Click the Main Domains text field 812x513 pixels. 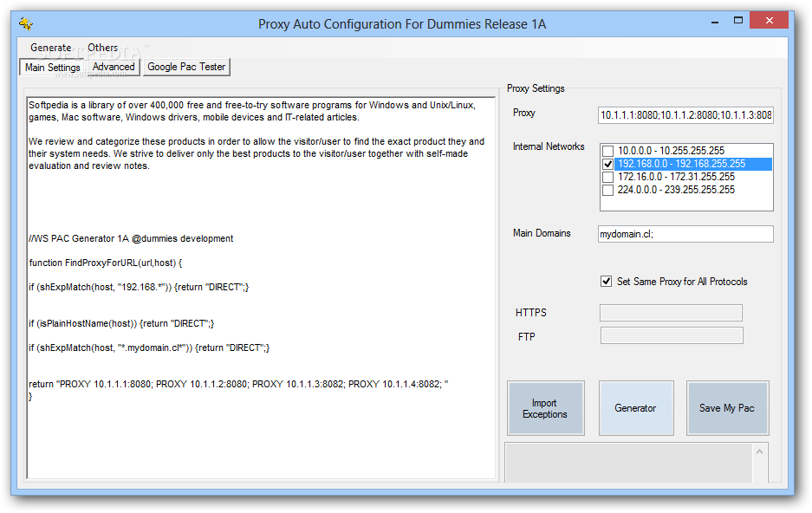(685, 234)
